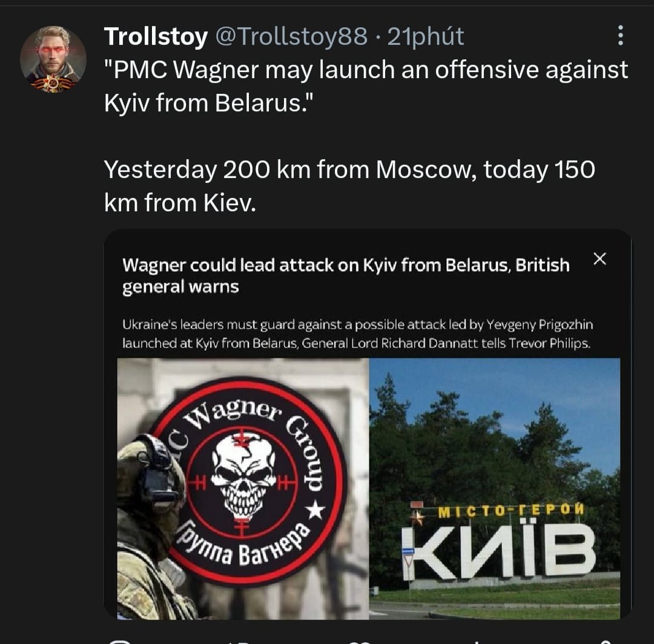Open Trollstoy's profile avatar
This screenshot has width=654, height=644.
click(53, 59)
